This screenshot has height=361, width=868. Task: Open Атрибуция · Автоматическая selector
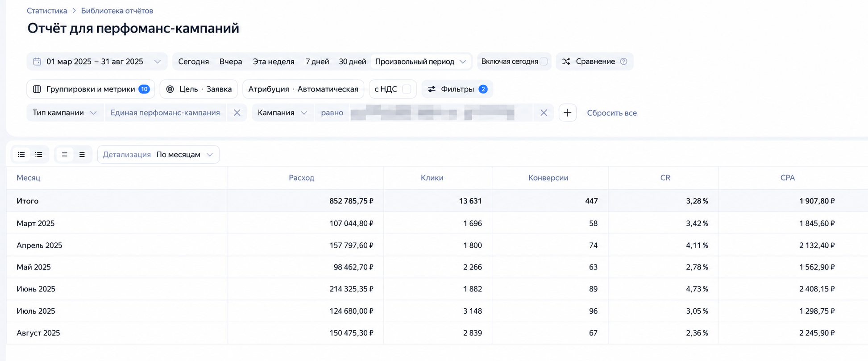click(x=303, y=89)
